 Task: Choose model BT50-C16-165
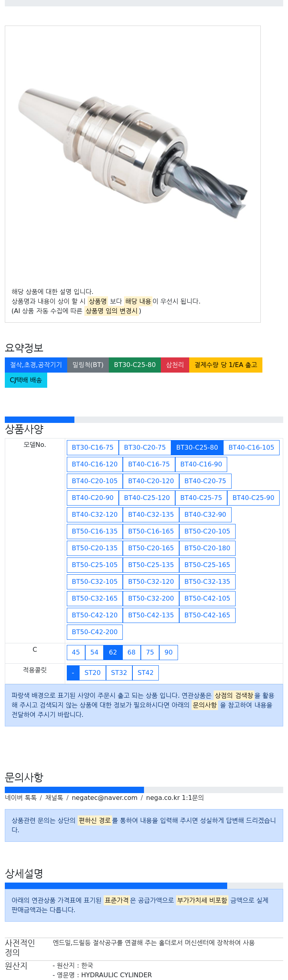coord(151,532)
